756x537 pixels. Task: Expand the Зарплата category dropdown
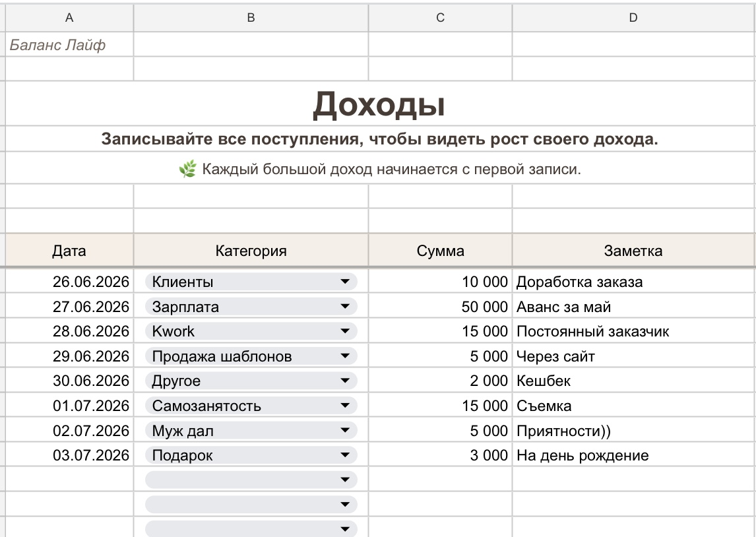click(345, 307)
